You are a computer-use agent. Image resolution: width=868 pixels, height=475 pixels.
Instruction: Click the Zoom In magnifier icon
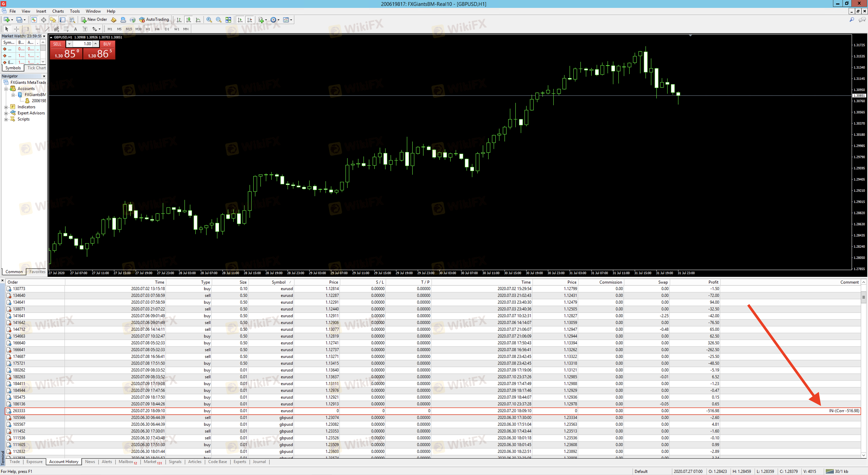pyautogui.click(x=209, y=20)
